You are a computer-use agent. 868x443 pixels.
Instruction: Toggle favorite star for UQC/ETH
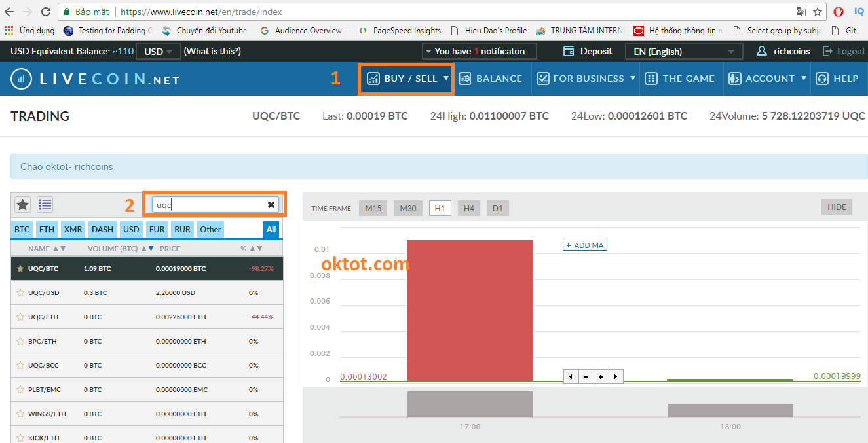(x=20, y=317)
